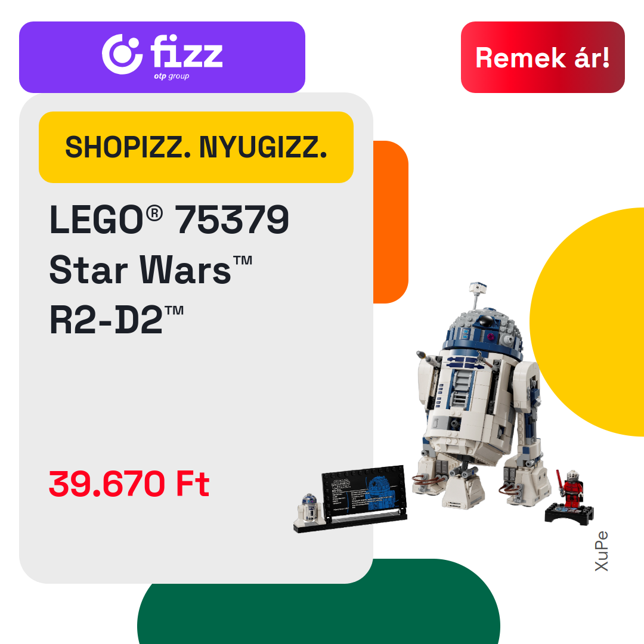Click the R2-D2 periscope antenna
Screen dimensions: 644x644
478,294
